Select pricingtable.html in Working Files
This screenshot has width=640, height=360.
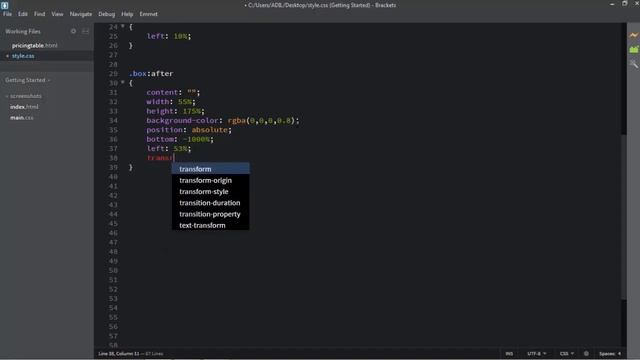pyautogui.click(x=35, y=45)
